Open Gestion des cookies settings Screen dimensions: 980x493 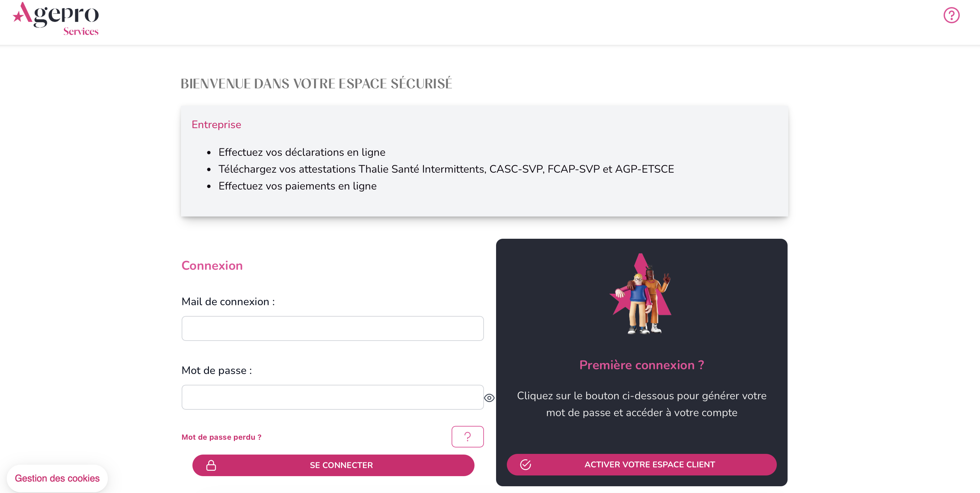57,478
